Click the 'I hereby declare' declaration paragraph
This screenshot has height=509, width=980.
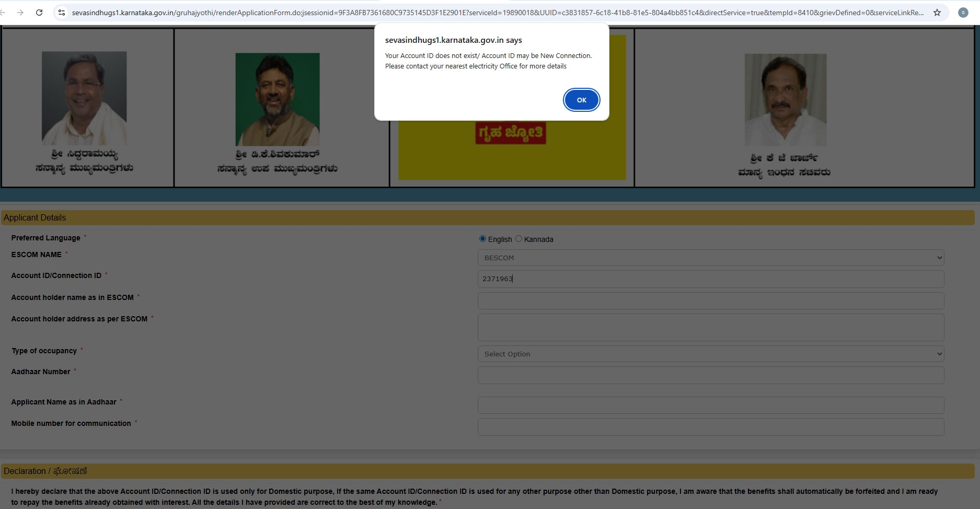[x=475, y=497]
